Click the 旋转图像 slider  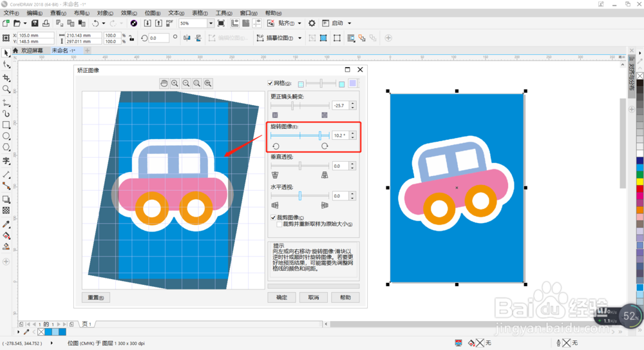tap(300, 135)
